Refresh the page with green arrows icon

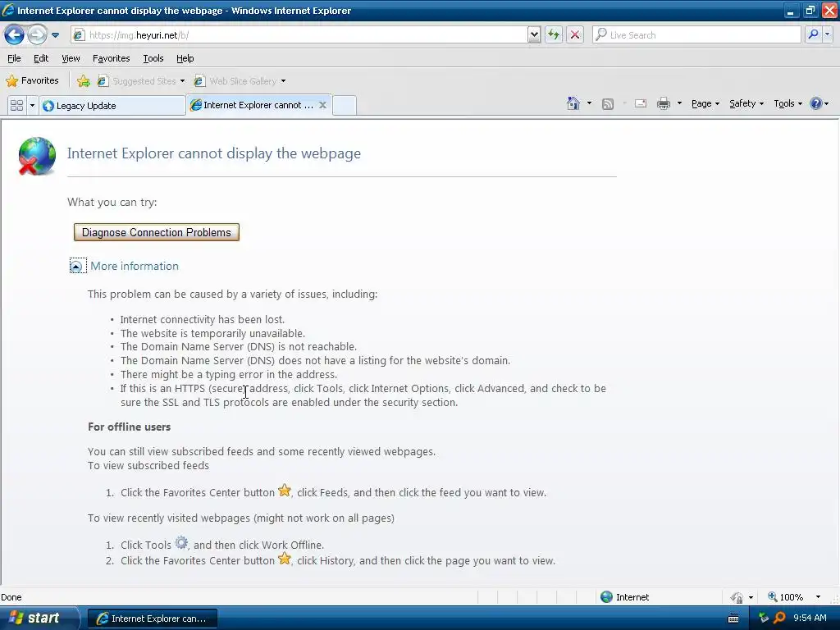(x=554, y=35)
